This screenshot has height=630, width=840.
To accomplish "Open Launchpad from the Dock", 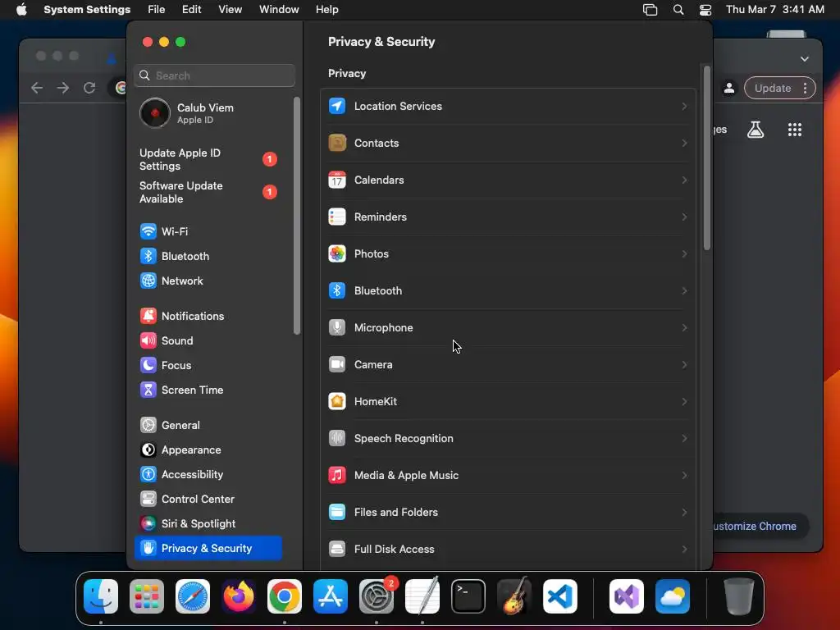I will coord(147,596).
